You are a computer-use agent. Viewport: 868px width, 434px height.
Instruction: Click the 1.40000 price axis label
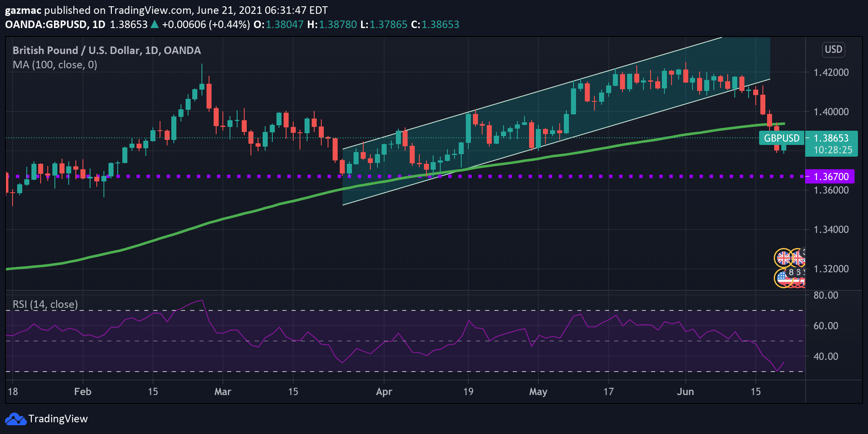click(831, 112)
